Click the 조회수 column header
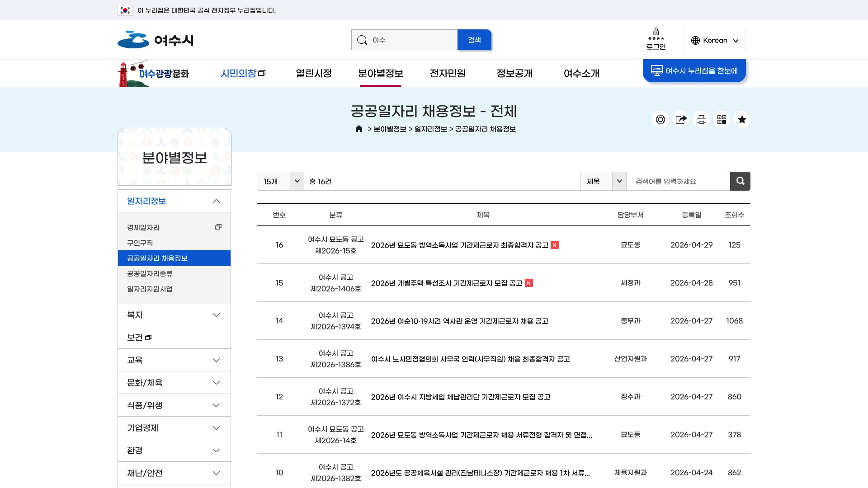 coord(734,215)
